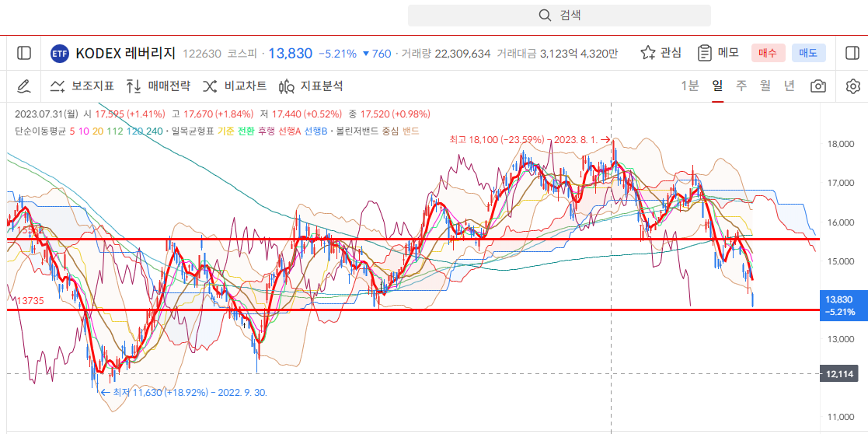
Task: Click the 최고 18,100 high marker label
Action: (x=530, y=140)
